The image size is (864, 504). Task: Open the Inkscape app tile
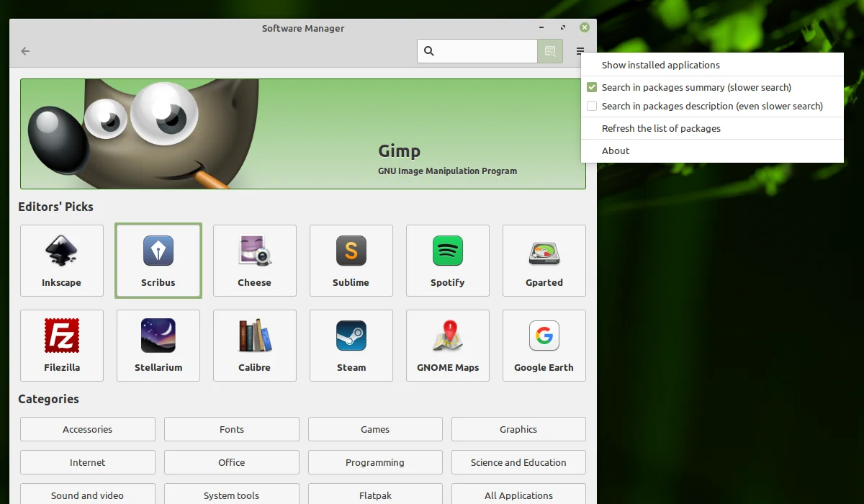click(x=62, y=261)
